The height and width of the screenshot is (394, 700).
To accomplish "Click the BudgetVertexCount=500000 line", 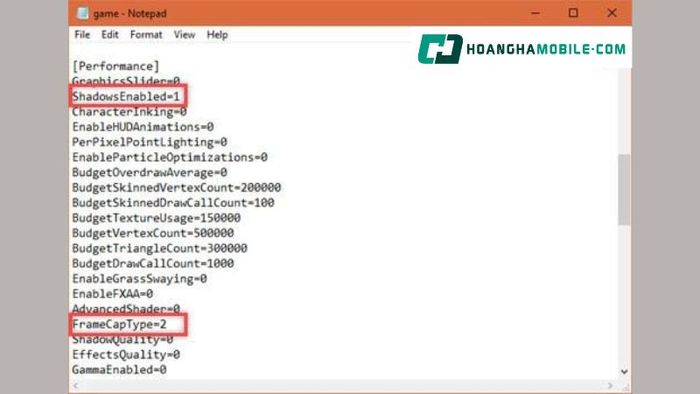I will pyautogui.click(x=153, y=233).
